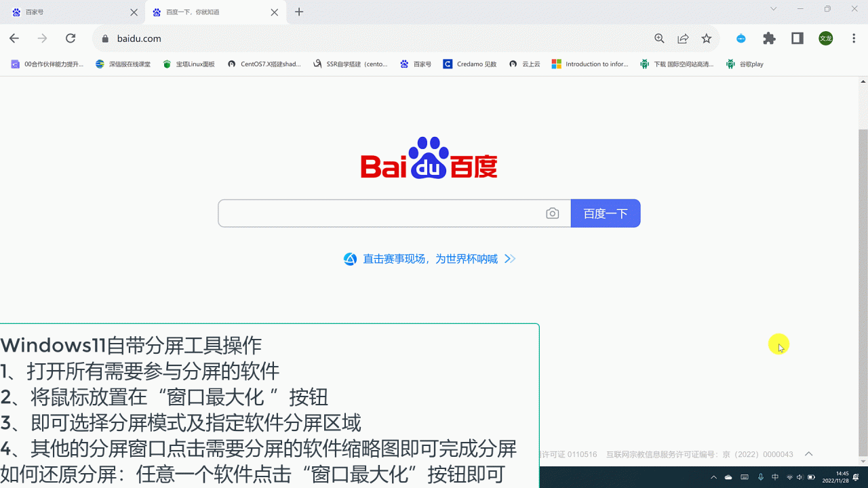Open the Introduction to infor... bookmark
The height and width of the screenshot is (488, 868).
click(x=590, y=64)
